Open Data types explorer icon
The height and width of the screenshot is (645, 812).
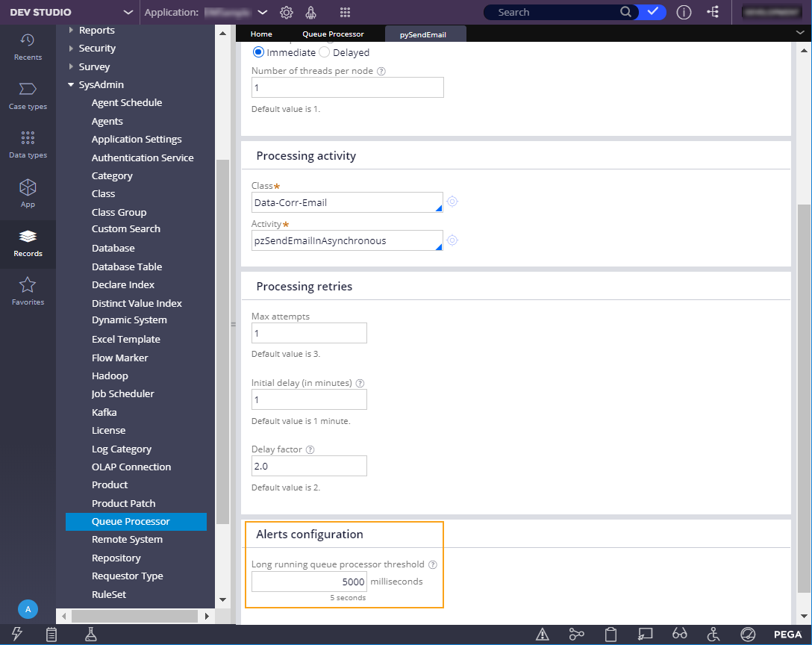pos(28,138)
